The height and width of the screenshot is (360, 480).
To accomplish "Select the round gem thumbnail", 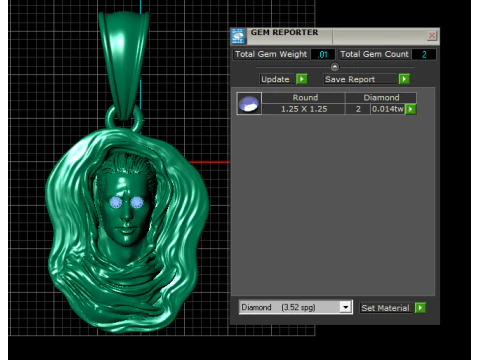I will point(249,103).
